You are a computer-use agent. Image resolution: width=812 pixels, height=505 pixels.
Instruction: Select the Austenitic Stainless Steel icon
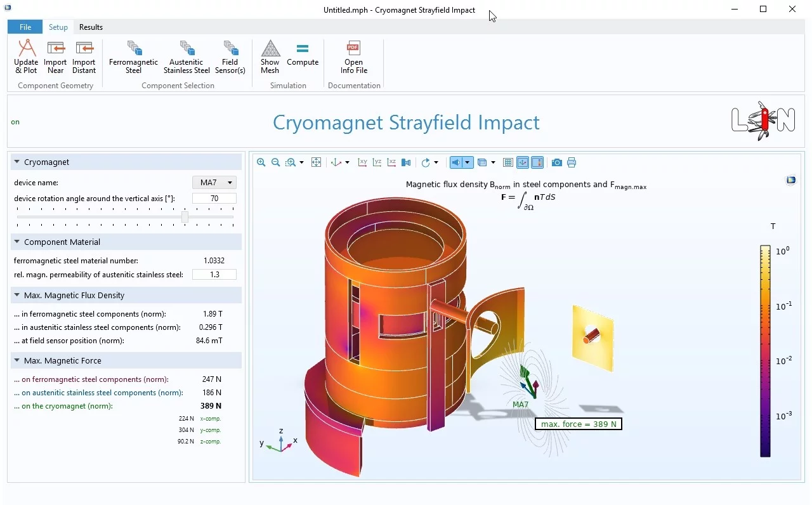[x=187, y=56]
